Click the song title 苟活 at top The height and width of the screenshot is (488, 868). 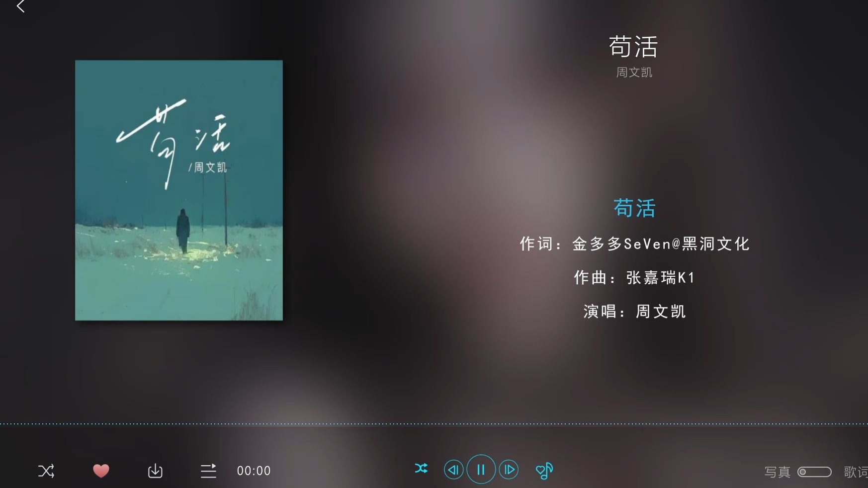[634, 46]
